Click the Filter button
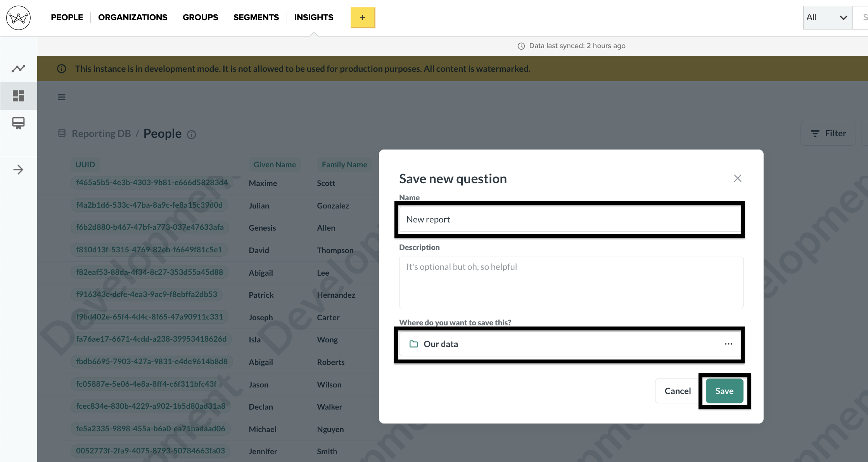 (x=828, y=133)
